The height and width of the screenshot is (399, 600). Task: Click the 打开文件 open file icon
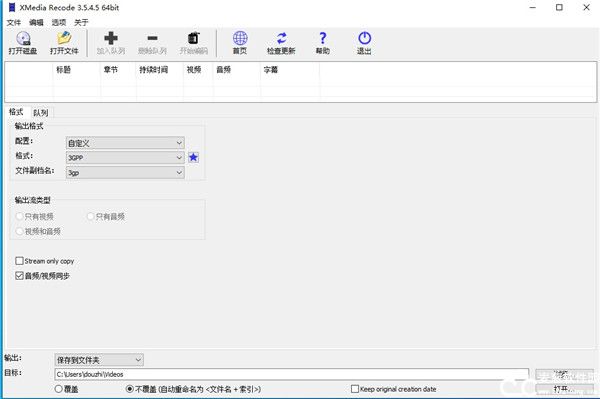(64, 38)
